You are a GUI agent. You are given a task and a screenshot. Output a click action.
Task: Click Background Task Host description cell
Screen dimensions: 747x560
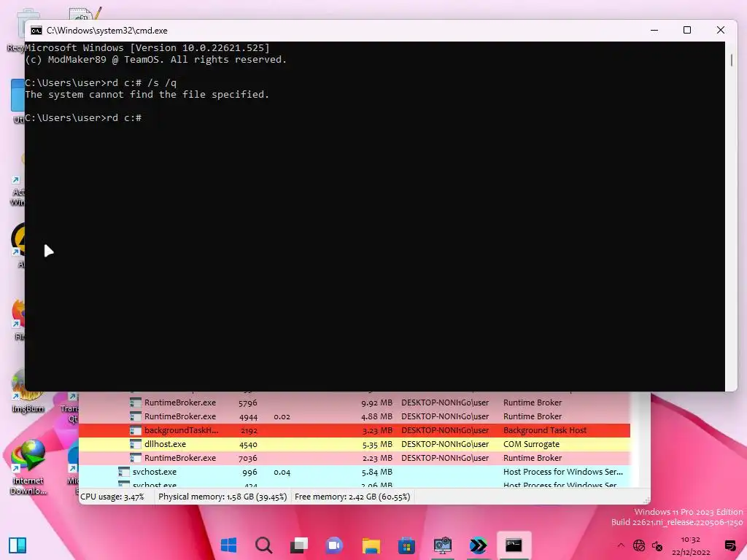[x=545, y=430]
